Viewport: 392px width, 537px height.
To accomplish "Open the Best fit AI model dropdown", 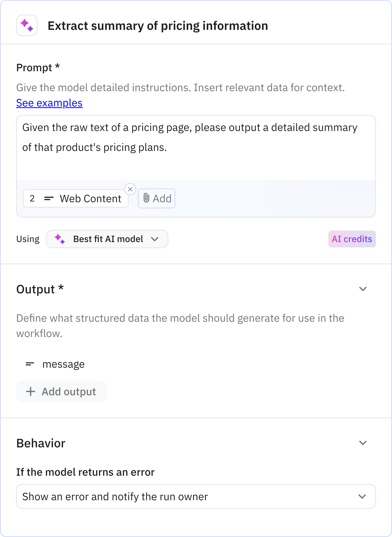I will pos(107,239).
